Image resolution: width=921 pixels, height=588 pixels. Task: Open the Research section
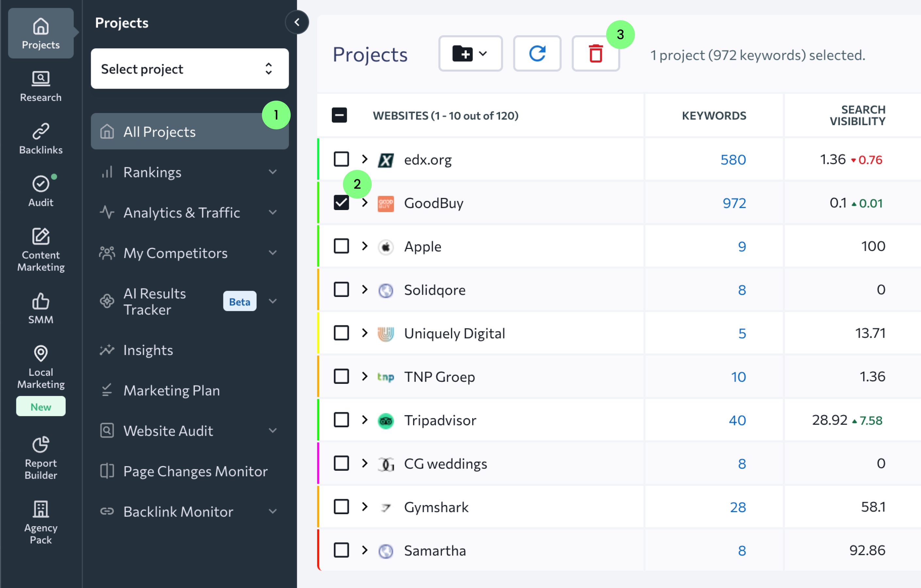click(40, 87)
